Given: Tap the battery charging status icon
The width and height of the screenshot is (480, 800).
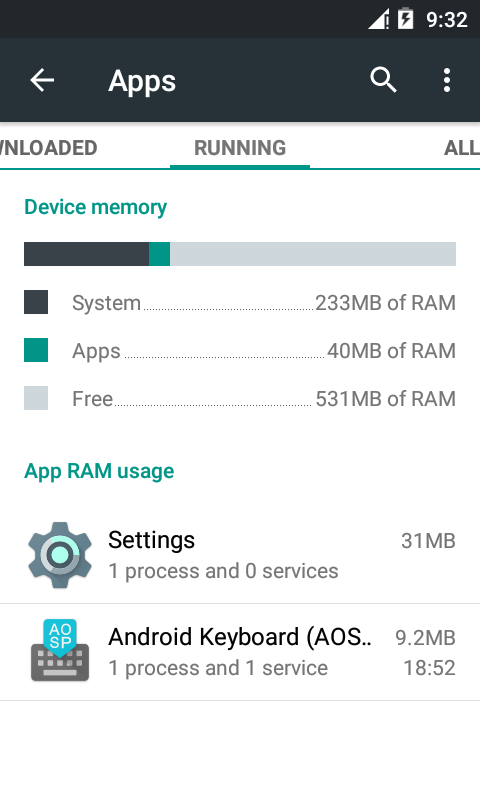Looking at the screenshot, I should (x=406, y=19).
